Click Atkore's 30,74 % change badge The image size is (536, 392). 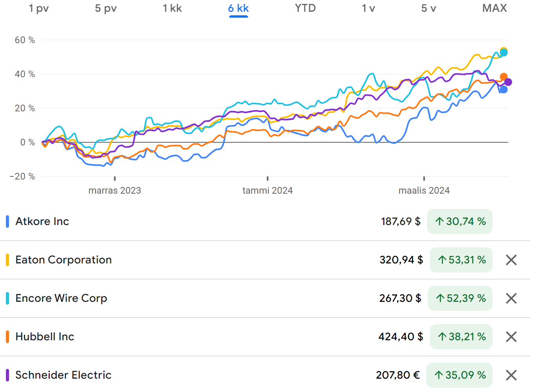click(x=460, y=221)
